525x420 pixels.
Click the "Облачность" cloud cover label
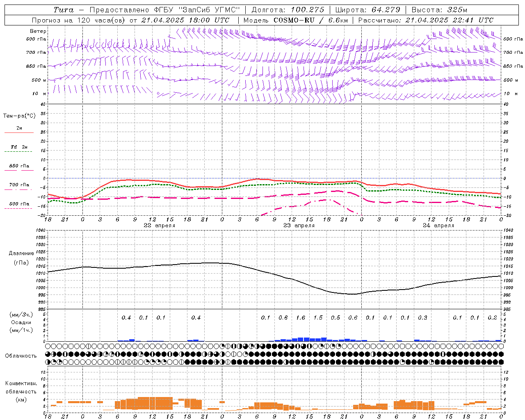(21, 356)
